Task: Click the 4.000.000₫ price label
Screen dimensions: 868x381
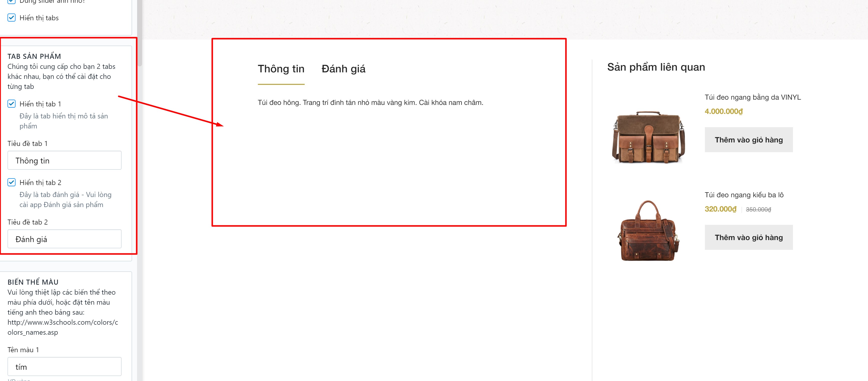Action: (x=723, y=111)
